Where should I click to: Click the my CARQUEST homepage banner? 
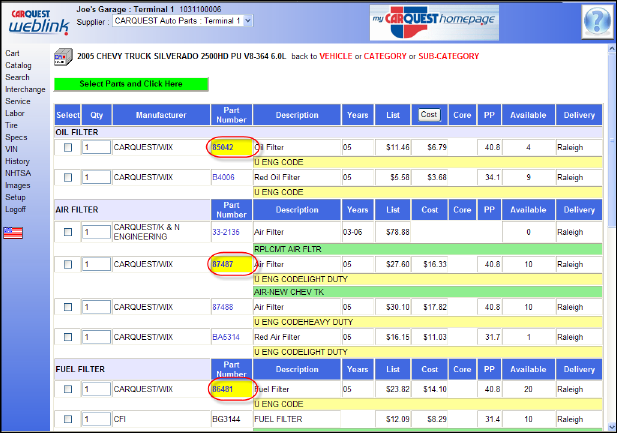(434, 22)
